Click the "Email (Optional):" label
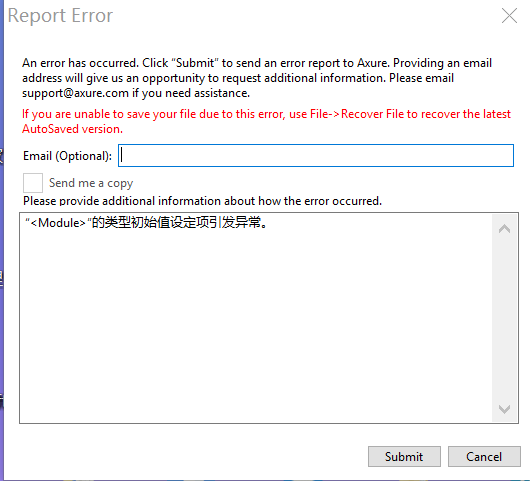The image size is (530, 481). [x=67, y=156]
